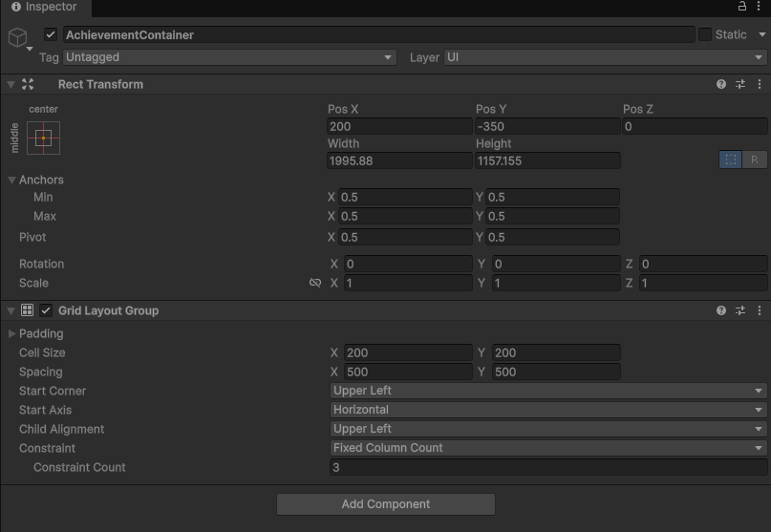Click the Spacing Y field

pos(556,372)
